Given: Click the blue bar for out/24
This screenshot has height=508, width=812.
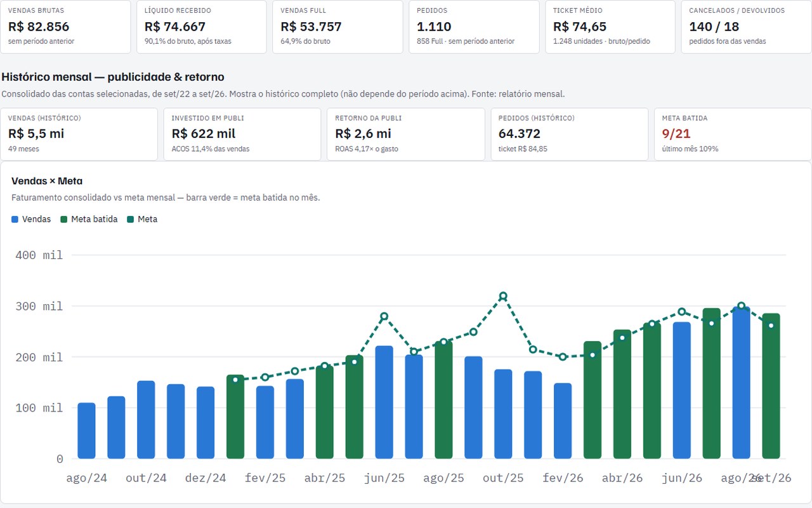Looking at the screenshot, I should (x=146, y=420).
